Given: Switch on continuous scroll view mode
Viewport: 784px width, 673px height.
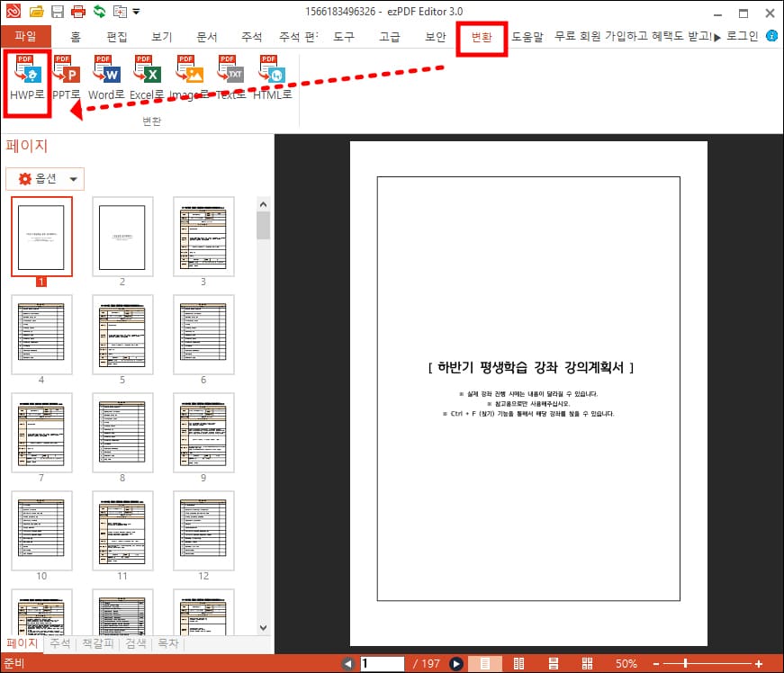Looking at the screenshot, I should coord(553,663).
